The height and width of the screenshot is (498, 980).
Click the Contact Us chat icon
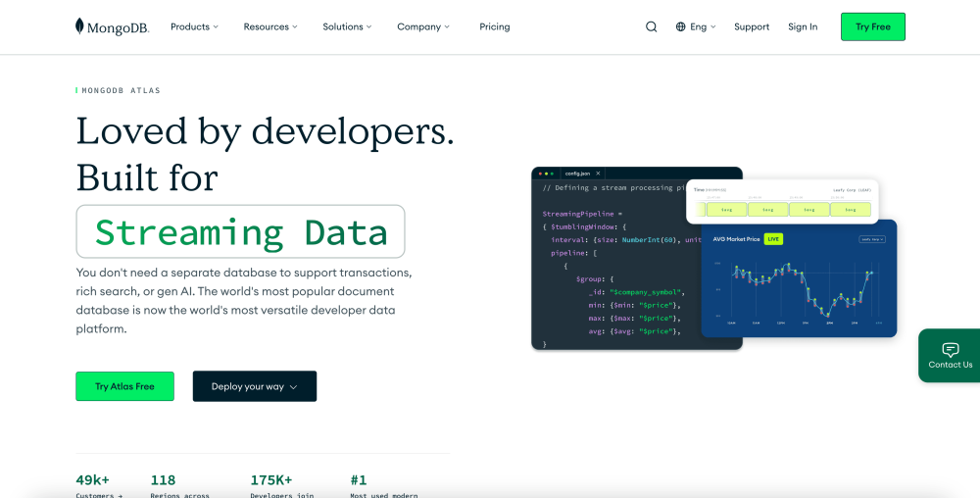(950, 349)
